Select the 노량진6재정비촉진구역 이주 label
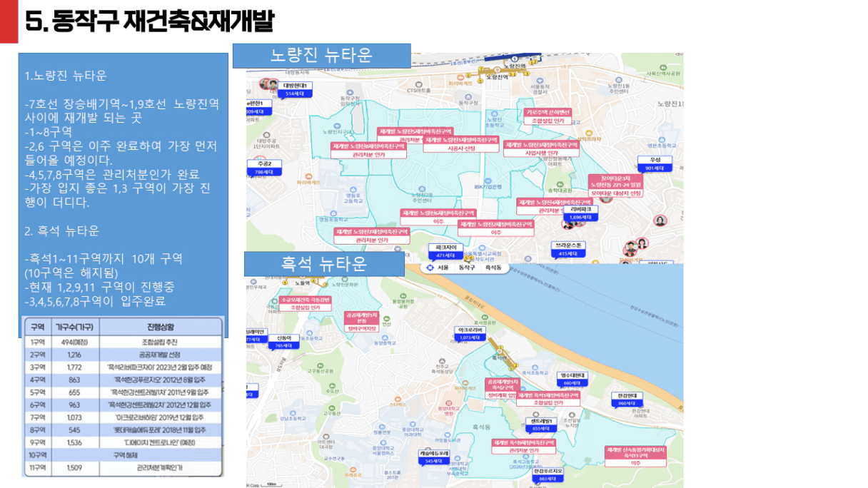Viewport: 868px width, 488px height. tap(438, 217)
